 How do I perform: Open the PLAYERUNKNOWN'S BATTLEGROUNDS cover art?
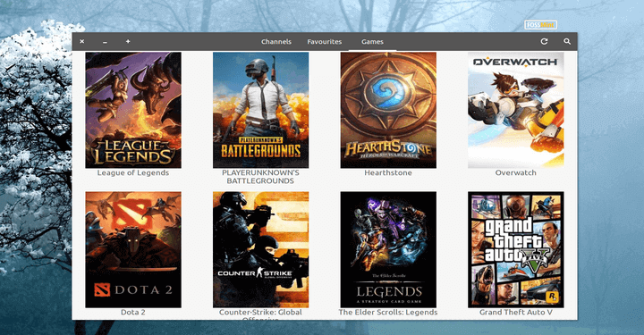point(261,110)
